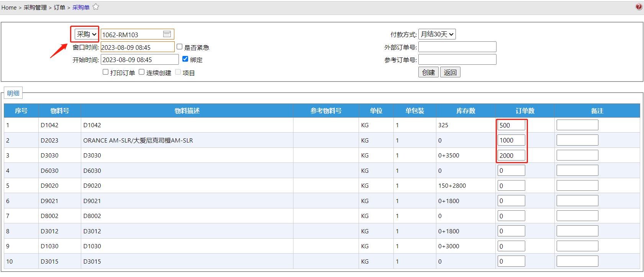Uncheck the 绑定 checkbox
The height and width of the screenshot is (277, 644).
185,59
